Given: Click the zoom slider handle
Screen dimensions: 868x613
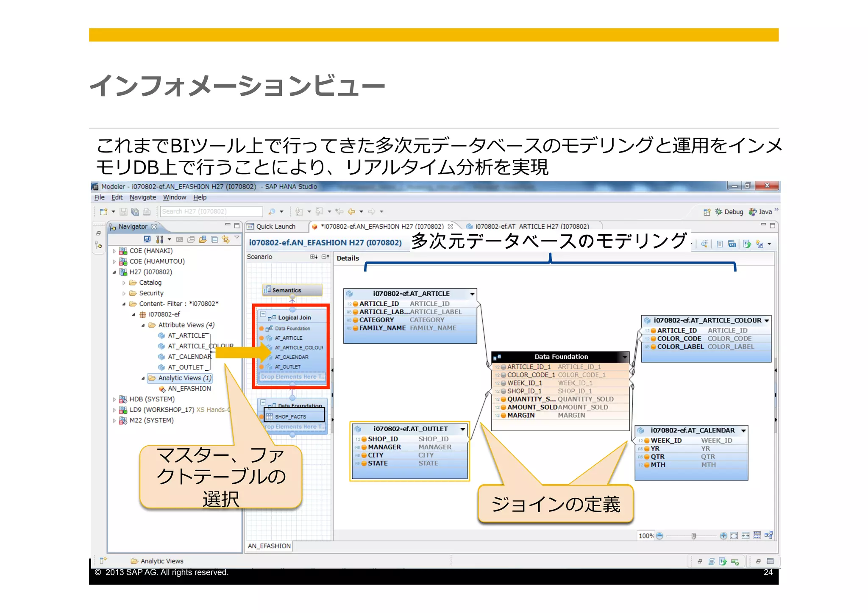Looking at the screenshot, I should [x=694, y=536].
